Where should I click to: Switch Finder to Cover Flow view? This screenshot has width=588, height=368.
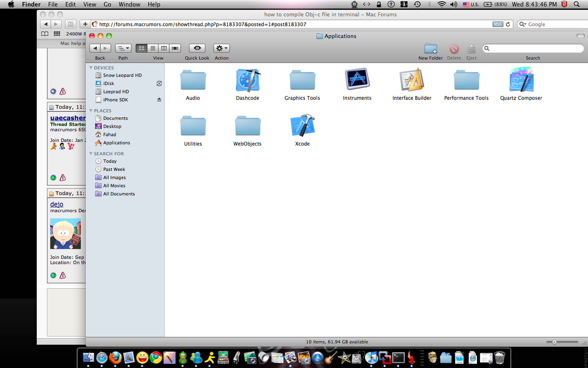click(x=175, y=48)
